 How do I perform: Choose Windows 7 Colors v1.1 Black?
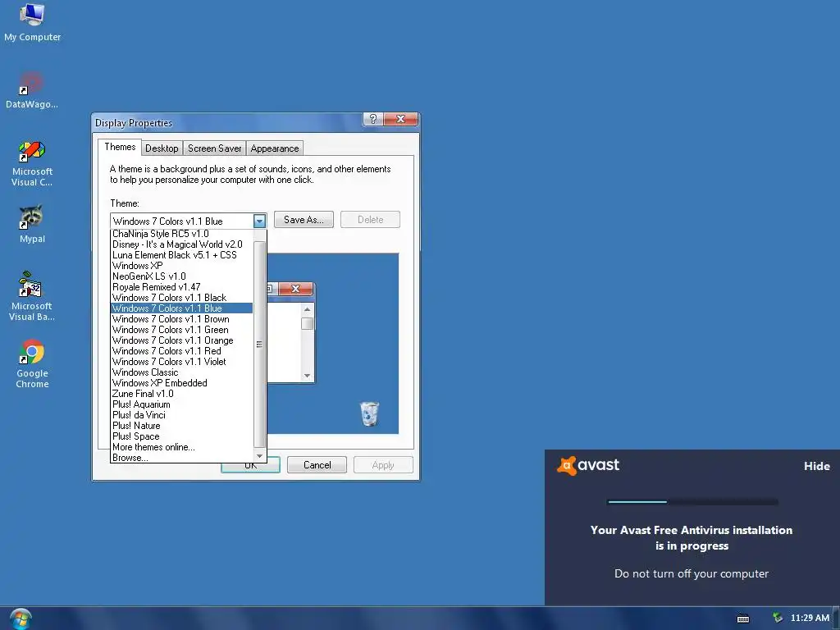[x=181, y=298]
